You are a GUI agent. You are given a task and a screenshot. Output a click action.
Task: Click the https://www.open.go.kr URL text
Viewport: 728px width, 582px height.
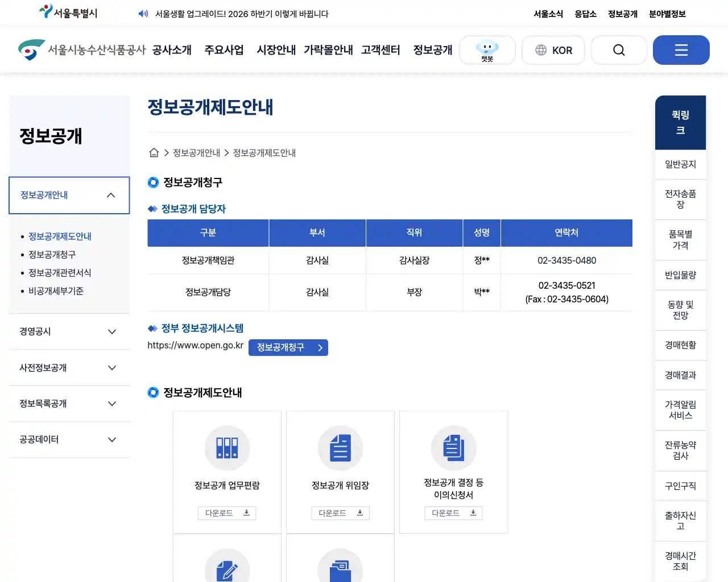click(195, 346)
